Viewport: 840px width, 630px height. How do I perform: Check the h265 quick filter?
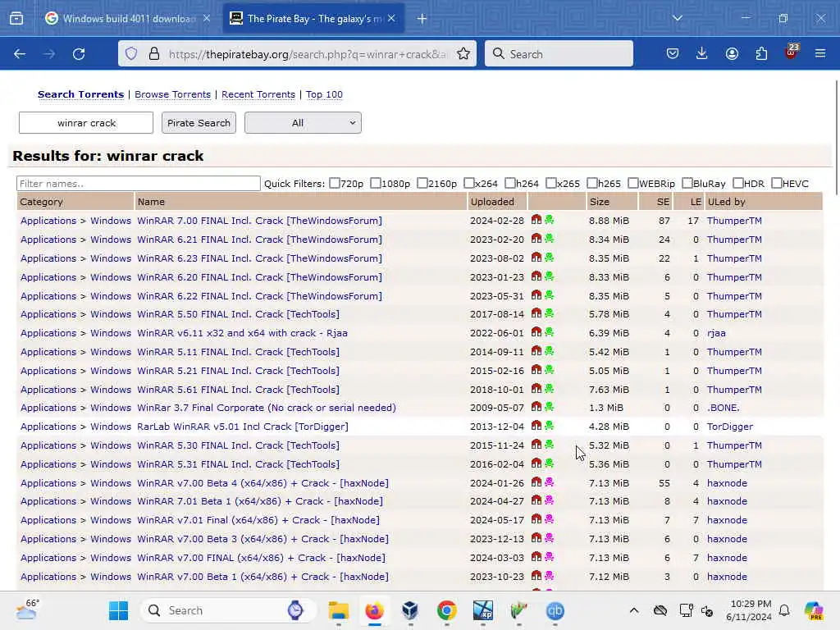pyautogui.click(x=592, y=183)
